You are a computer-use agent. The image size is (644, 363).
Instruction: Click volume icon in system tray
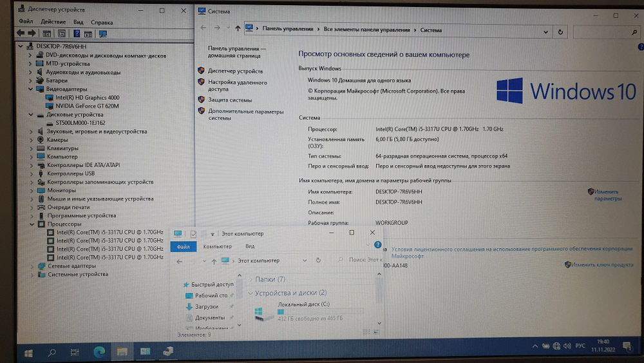567,346
